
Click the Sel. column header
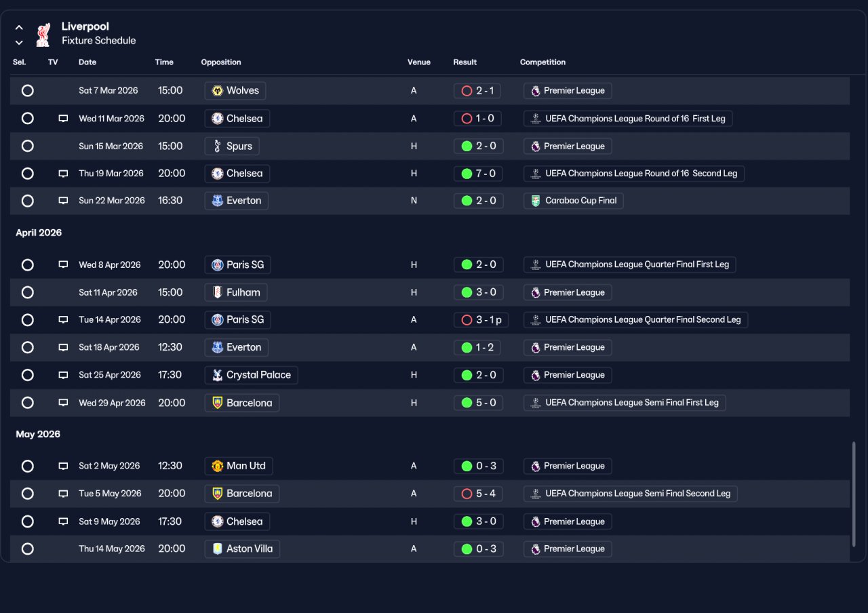pyautogui.click(x=20, y=62)
